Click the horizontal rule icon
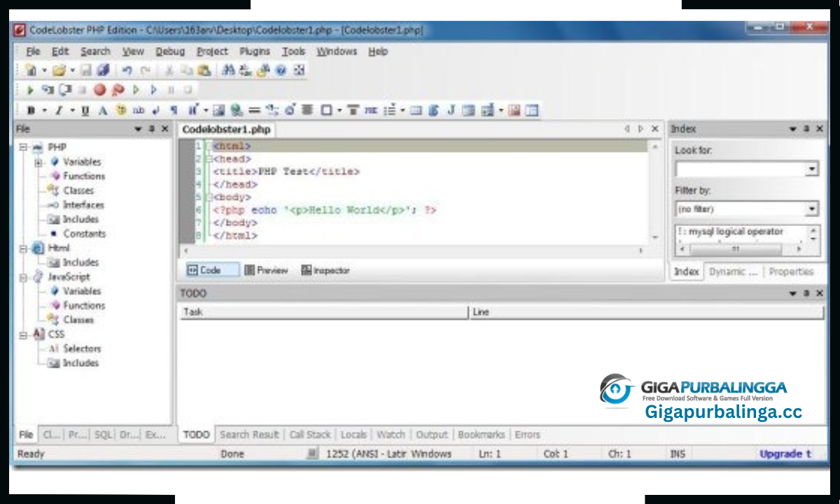This screenshot has width=840, height=504. [x=254, y=110]
